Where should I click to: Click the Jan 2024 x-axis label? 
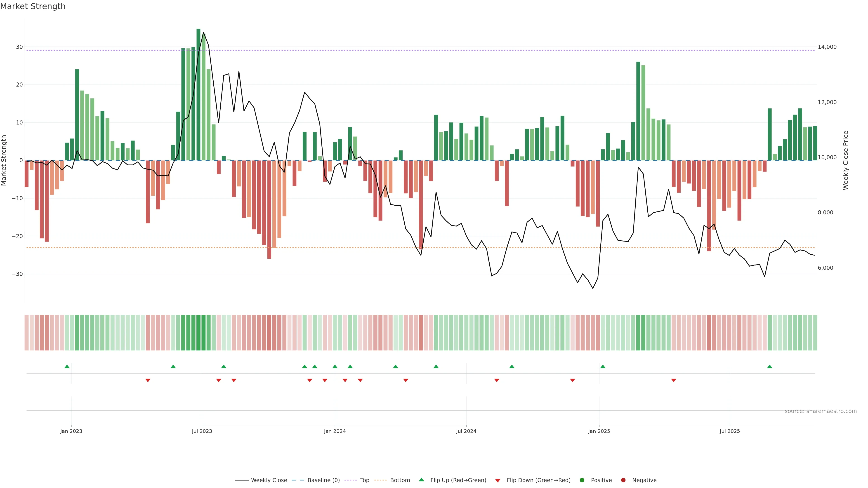tap(335, 431)
